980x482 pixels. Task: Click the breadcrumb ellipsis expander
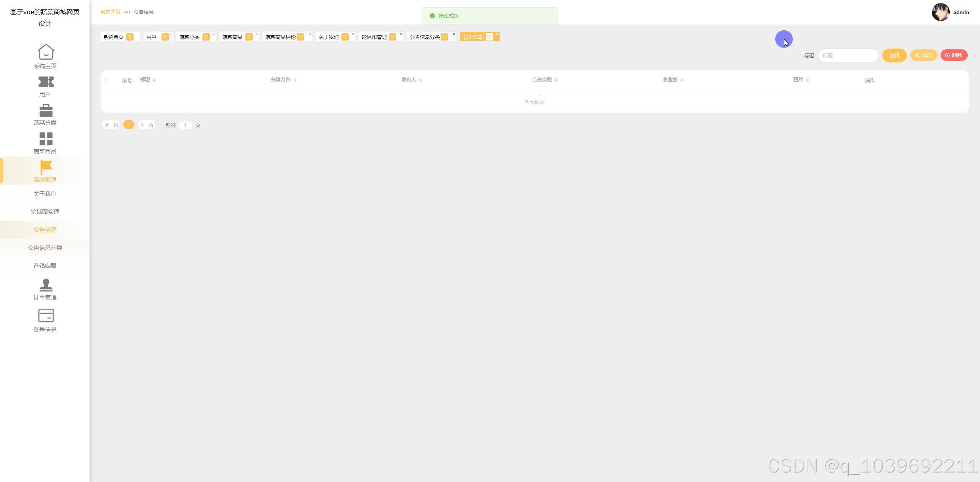click(127, 12)
